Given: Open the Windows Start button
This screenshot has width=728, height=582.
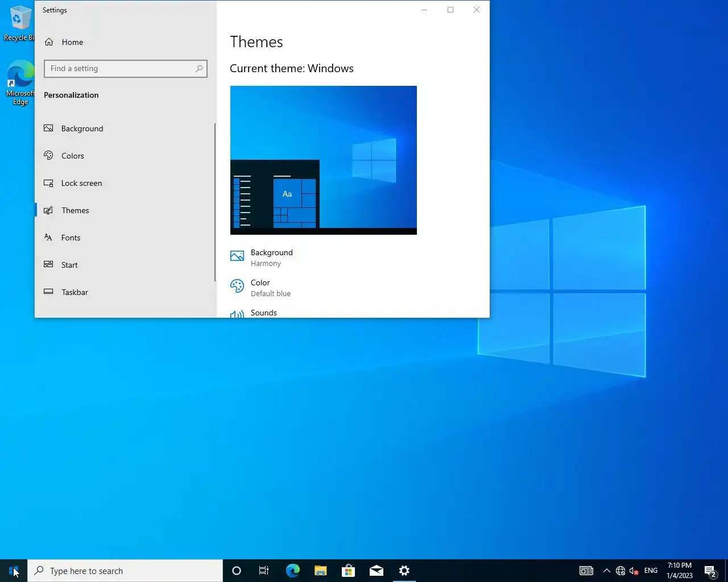Looking at the screenshot, I should (14, 571).
